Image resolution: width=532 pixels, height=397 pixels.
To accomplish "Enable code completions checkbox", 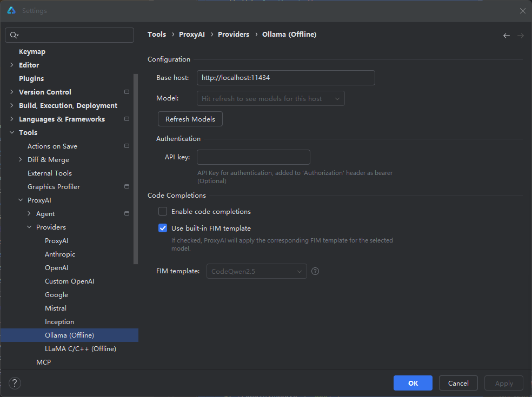I will click(163, 212).
